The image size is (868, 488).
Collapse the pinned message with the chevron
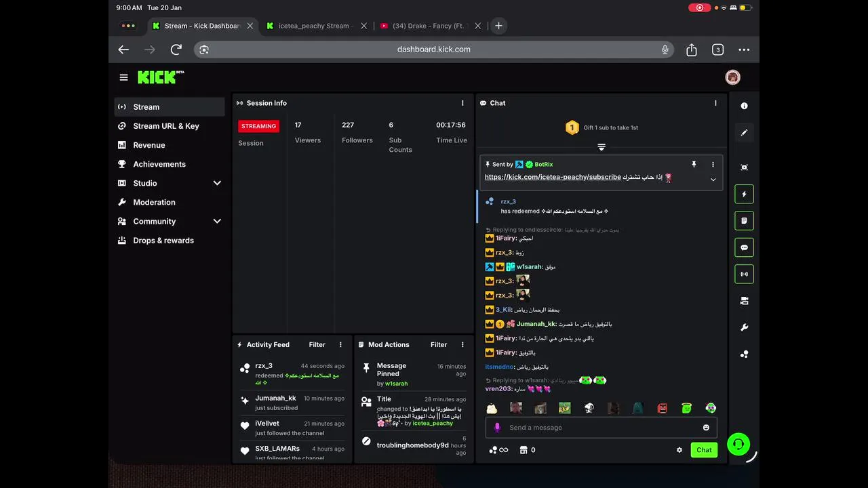713,180
